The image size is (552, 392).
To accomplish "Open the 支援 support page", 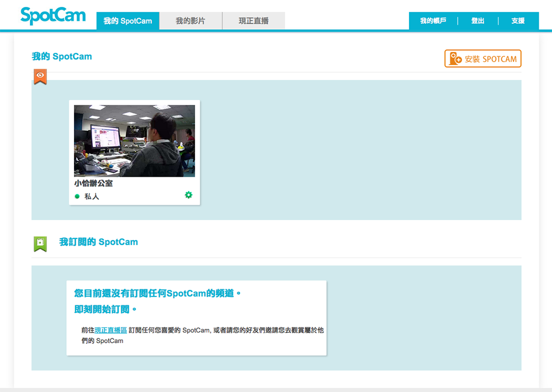I will [x=518, y=21].
